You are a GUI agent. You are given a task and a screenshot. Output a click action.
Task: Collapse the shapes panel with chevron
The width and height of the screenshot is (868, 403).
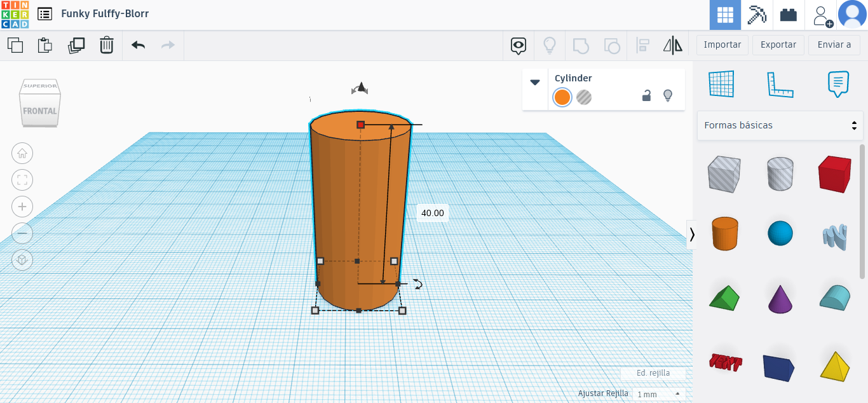(692, 235)
